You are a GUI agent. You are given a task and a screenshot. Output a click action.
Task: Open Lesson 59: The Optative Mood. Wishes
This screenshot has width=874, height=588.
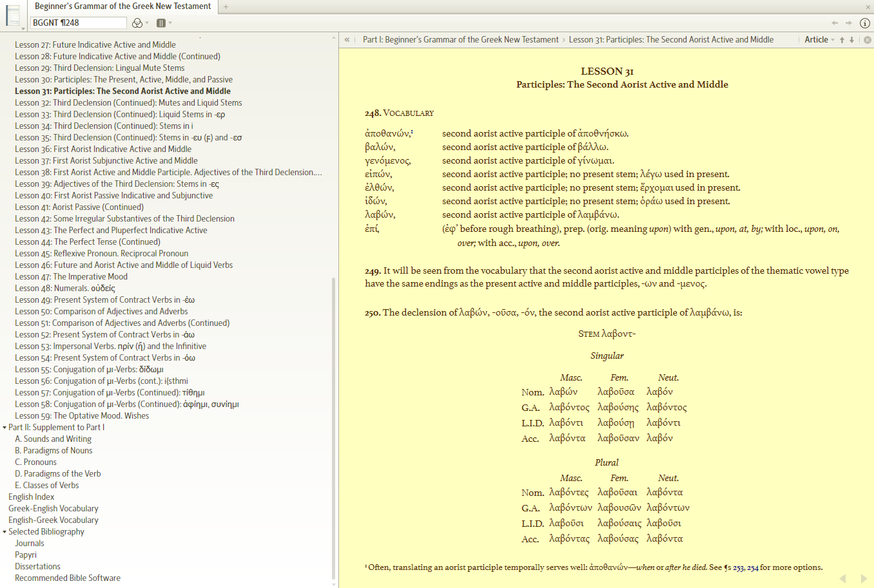click(82, 416)
